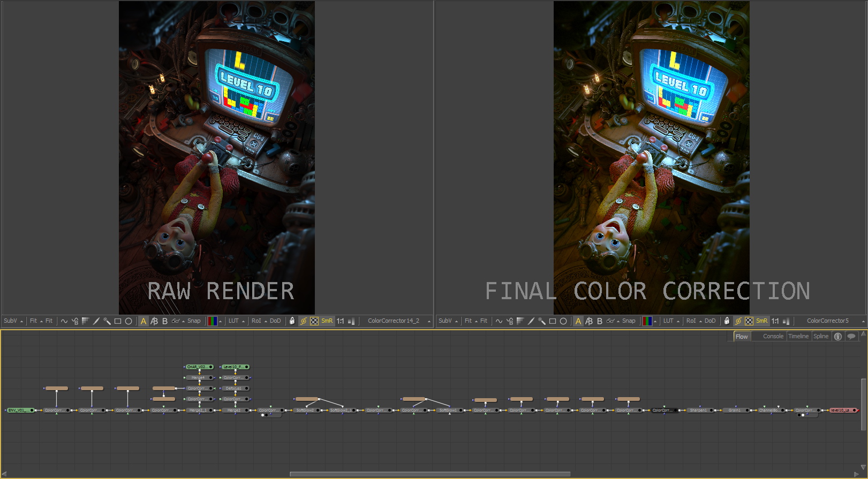
Task: Expand the LUT dropdown in right viewer
Action: [x=671, y=321]
